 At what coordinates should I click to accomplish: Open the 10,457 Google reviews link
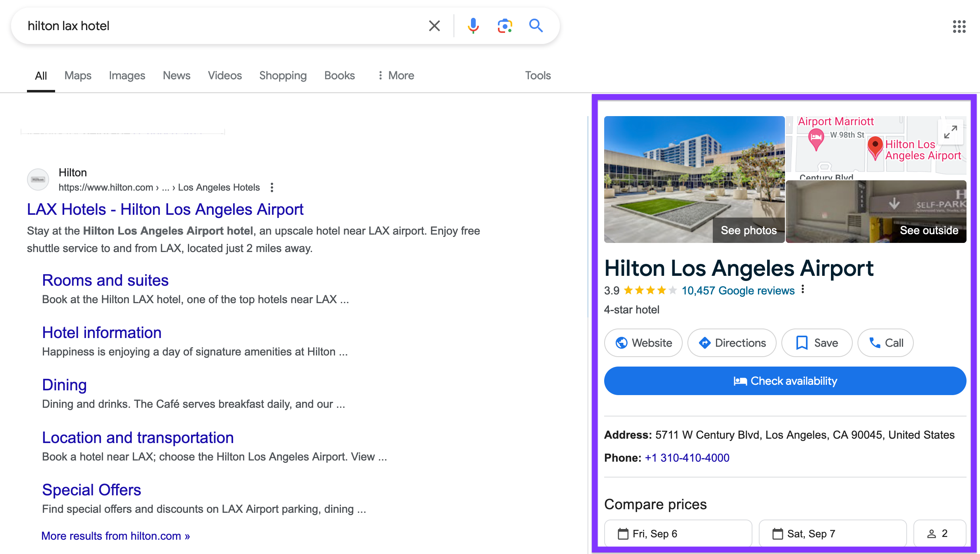[x=738, y=290]
